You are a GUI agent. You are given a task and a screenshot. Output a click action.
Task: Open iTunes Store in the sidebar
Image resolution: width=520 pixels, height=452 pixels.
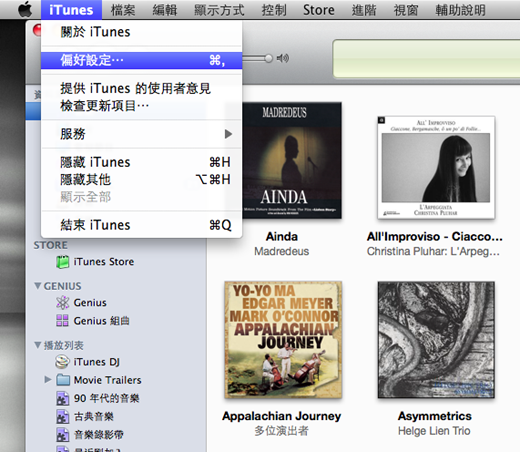click(x=104, y=262)
